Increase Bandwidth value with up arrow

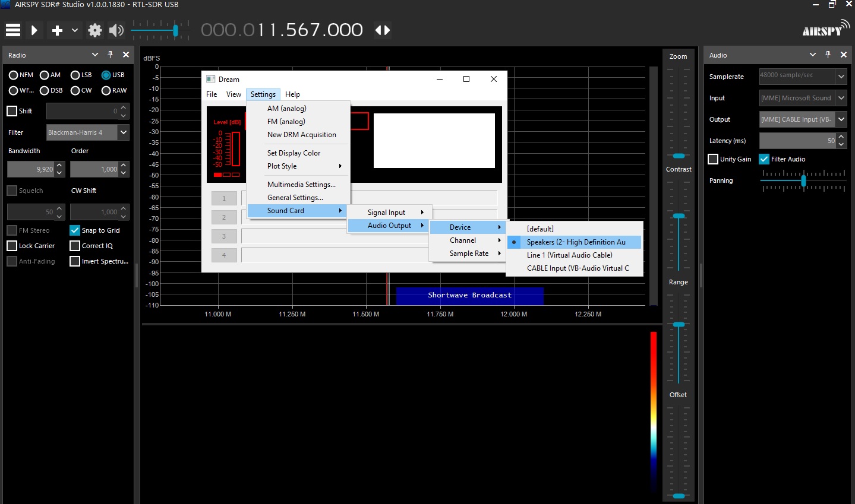point(59,165)
